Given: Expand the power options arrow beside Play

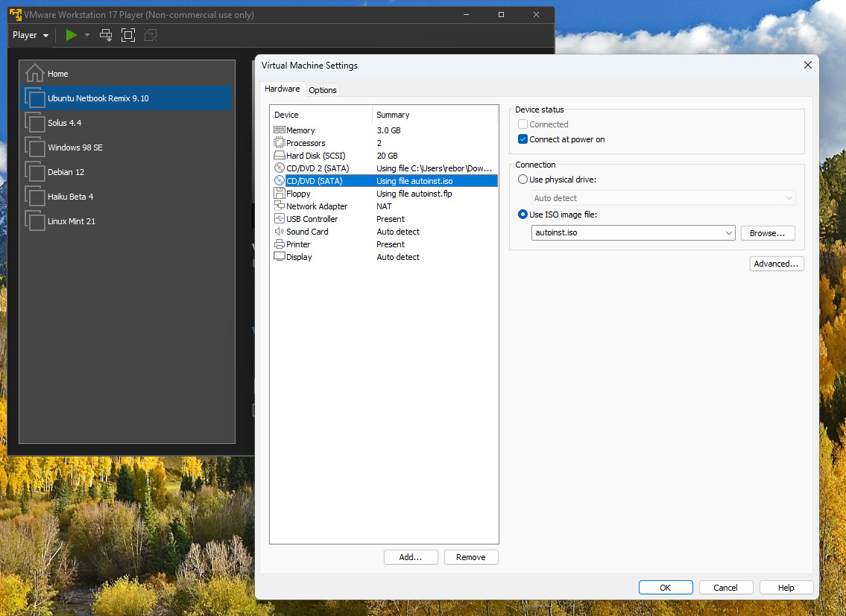Looking at the screenshot, I should [87, 35].
